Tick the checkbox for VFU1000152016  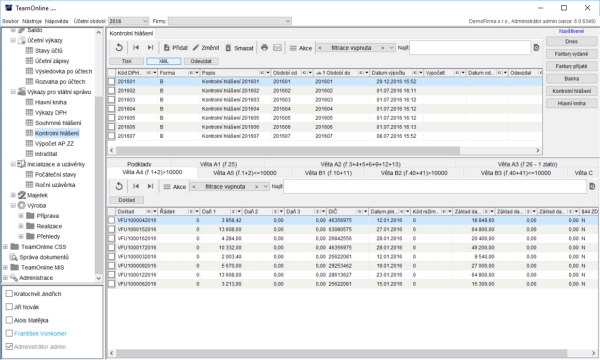(x=111, y=230)
